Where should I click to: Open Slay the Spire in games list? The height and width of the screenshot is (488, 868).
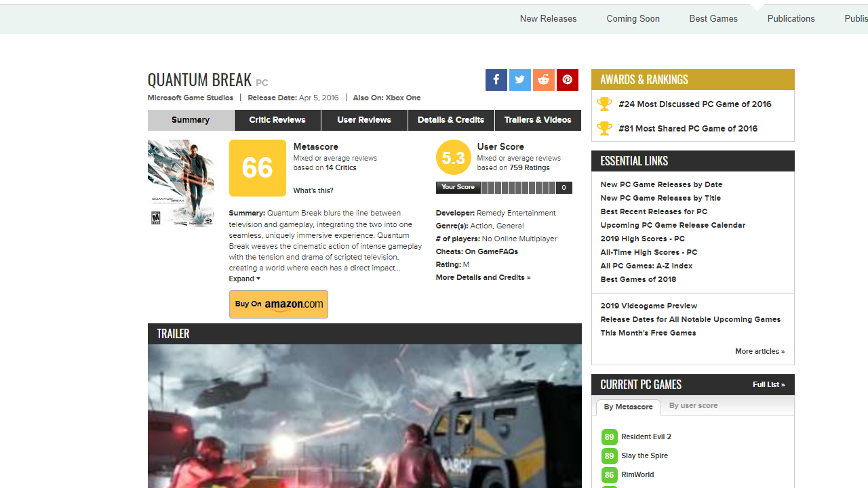(644, 456)
